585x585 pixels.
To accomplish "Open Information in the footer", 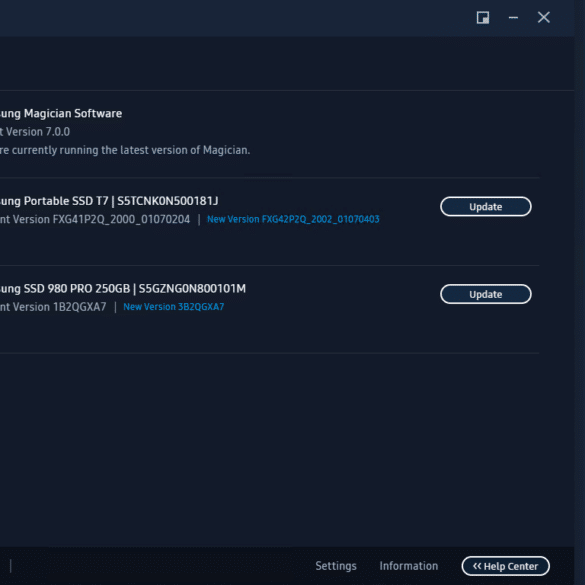I will coord(409,566).
